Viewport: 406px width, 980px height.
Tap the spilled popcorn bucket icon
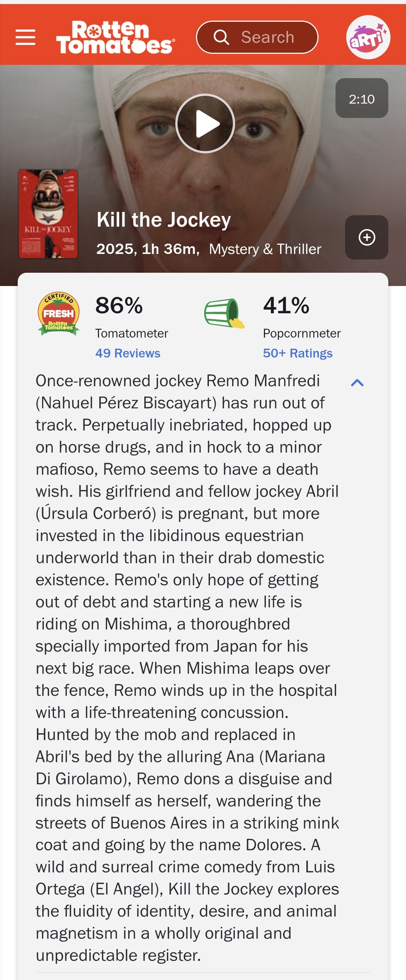[x=224, y=313]
